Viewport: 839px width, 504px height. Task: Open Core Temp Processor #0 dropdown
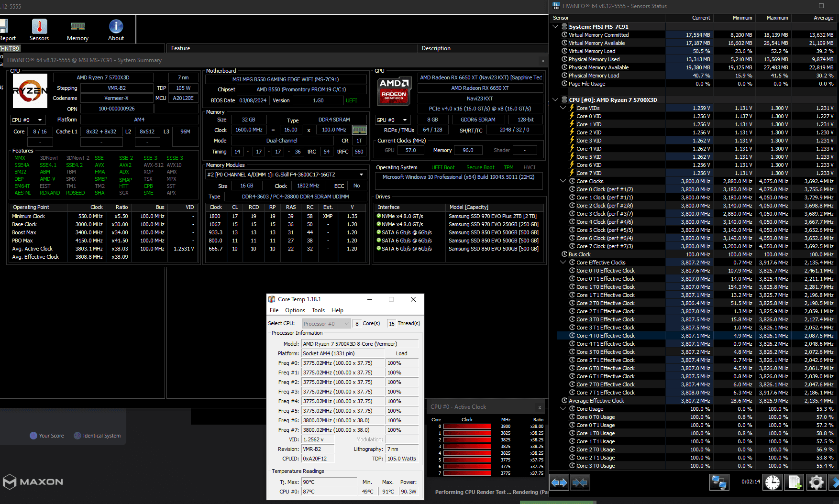click(326, 324)
